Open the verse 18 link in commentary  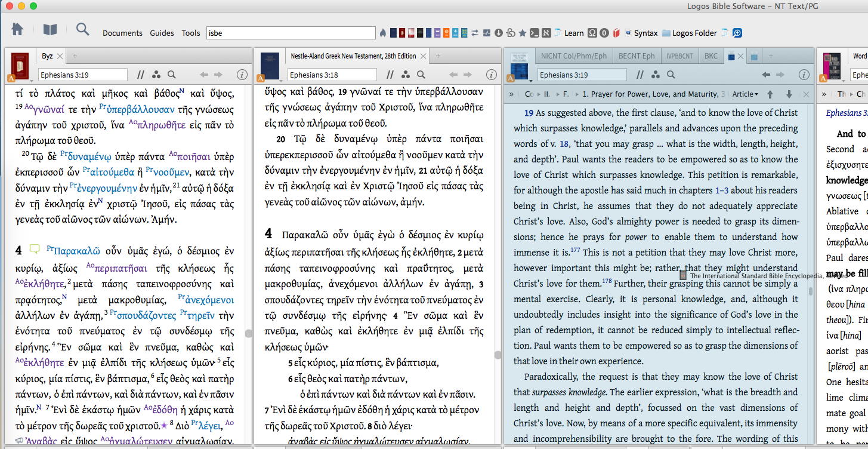pos(564,144)
